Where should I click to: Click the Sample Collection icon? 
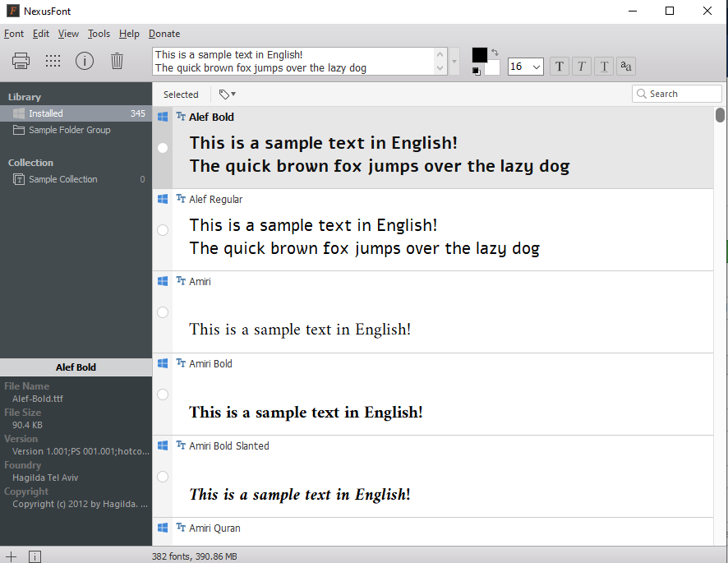(x=19, y=179)
